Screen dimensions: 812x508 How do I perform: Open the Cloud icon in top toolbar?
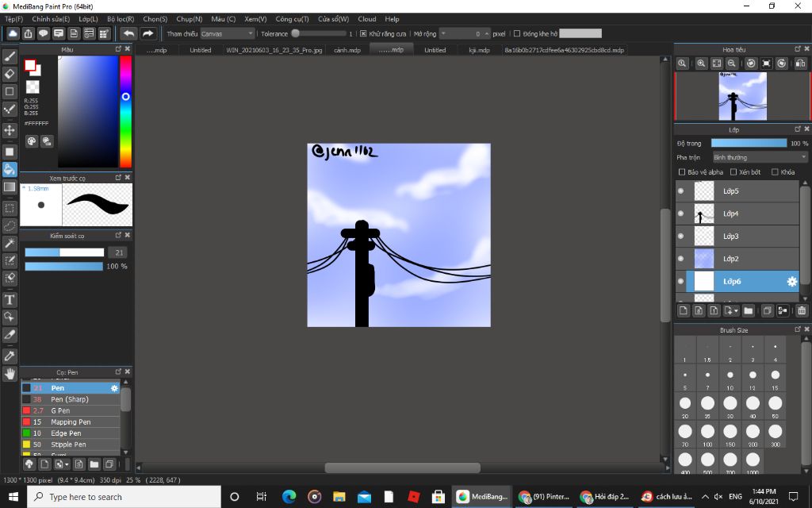pyautogui.click(x=13, y=33)
